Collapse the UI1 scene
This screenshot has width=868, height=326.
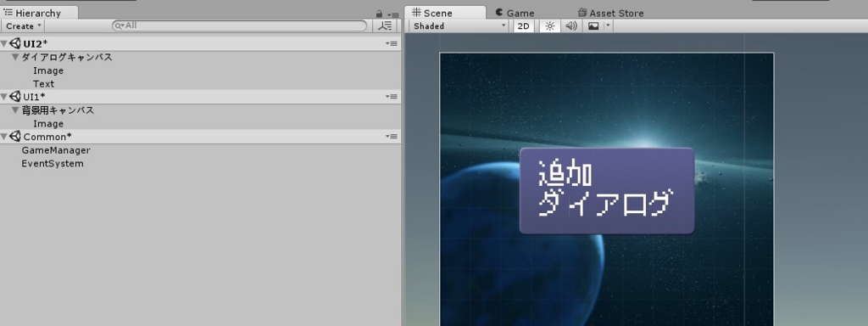pos(4,97)
